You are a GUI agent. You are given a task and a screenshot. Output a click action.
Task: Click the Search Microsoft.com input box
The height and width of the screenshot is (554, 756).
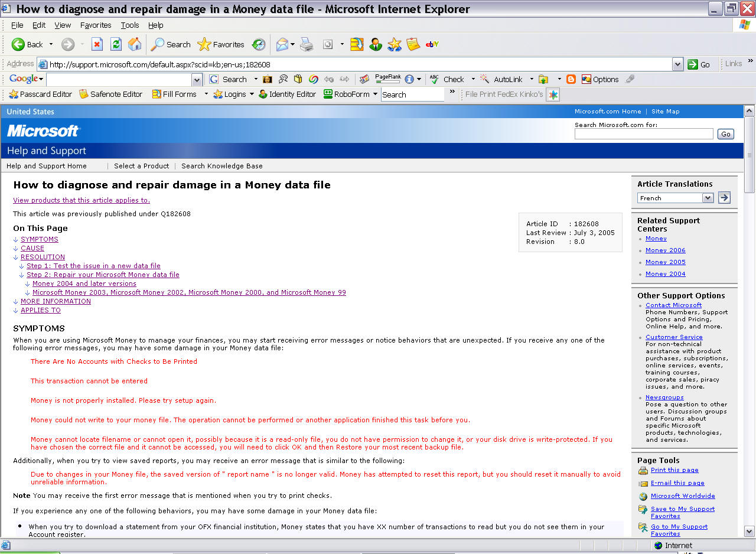click(644, 134)
